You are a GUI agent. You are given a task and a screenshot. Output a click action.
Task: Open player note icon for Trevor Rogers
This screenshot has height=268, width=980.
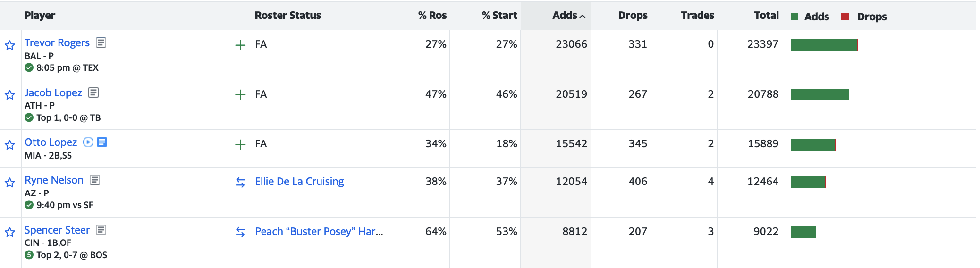point(101,42)
